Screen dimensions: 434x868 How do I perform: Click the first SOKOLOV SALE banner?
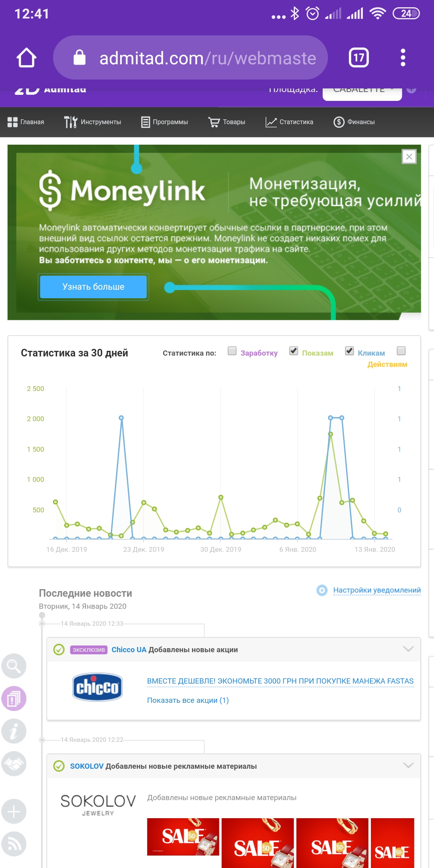183,837
